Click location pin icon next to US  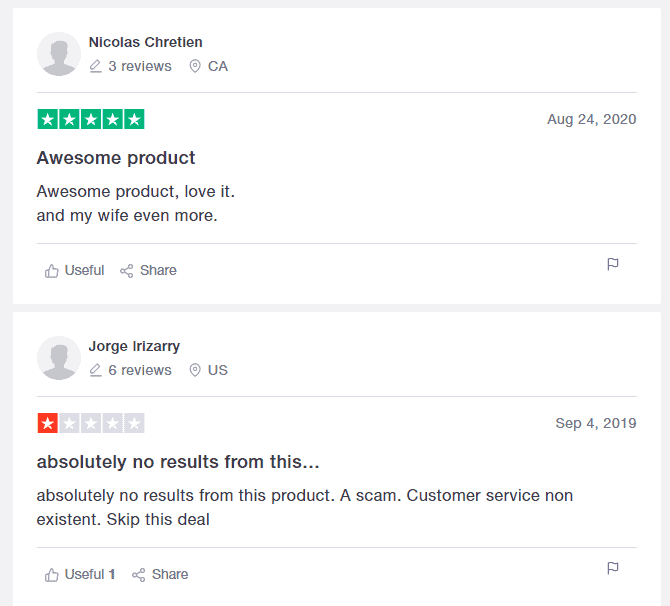pos(195,370)
